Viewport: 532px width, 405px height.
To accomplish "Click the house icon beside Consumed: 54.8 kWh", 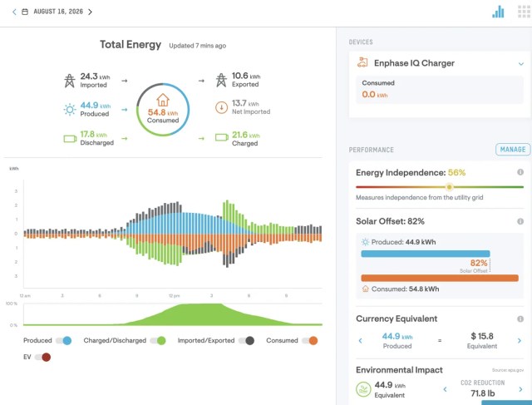I will tap(365, 289).
